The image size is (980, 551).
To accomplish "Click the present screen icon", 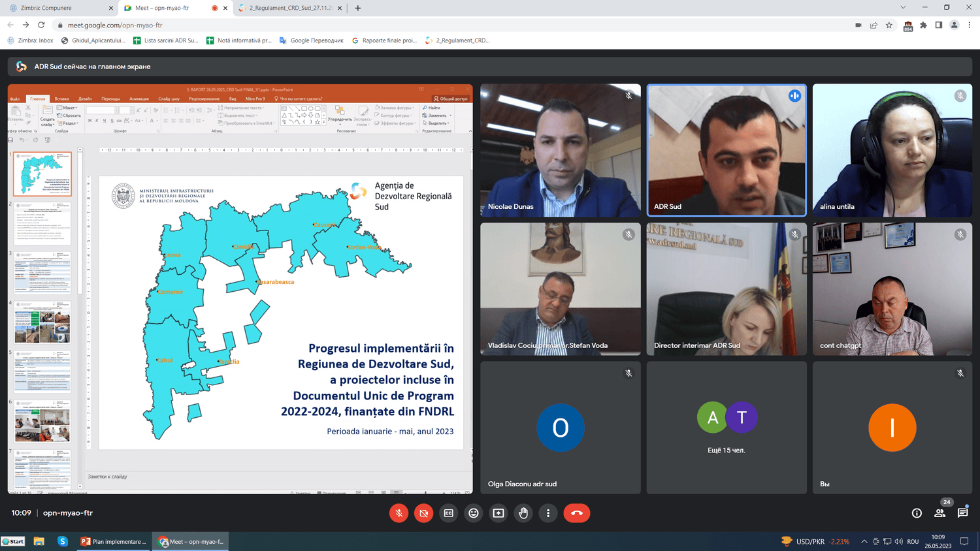I will pos(498,513).
